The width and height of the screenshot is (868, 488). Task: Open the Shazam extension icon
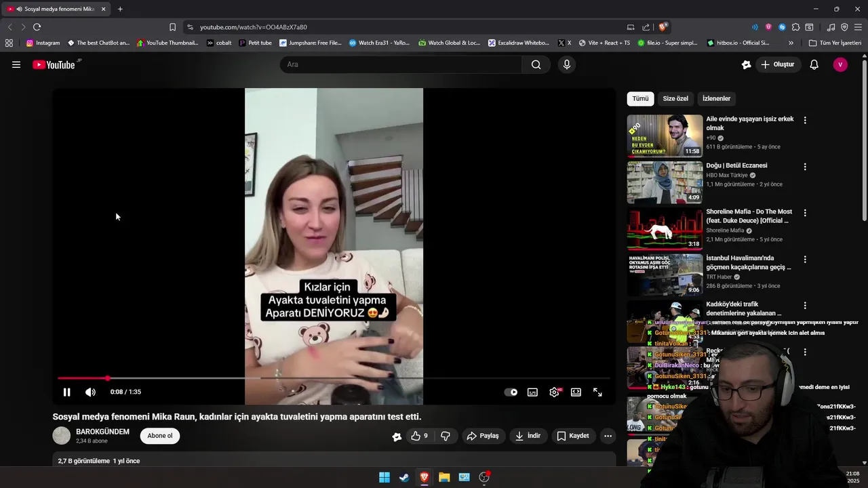coord(782,27)
